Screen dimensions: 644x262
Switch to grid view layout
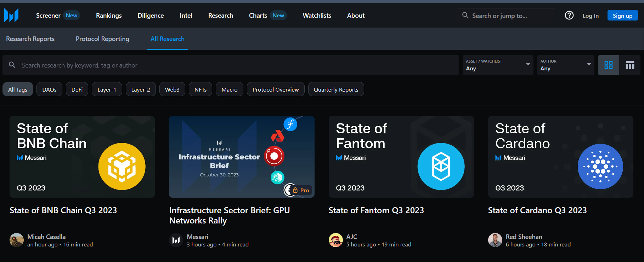click(x=608, y=65)
